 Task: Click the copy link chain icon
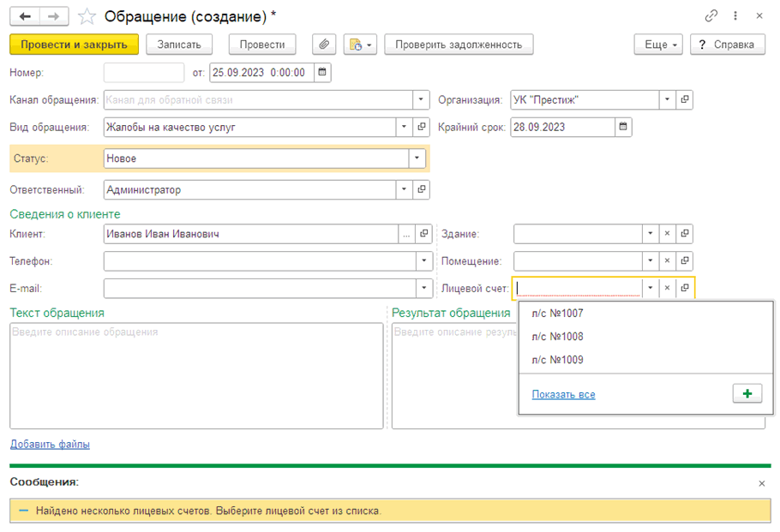pos(711,16)
